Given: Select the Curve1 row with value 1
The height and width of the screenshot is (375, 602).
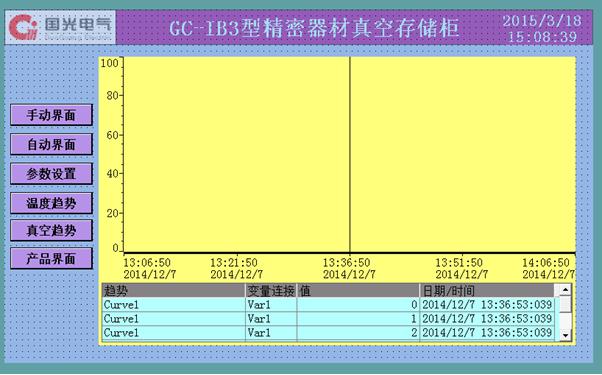Looking at the screenshot, I should pyautogui.click(x=329, y=319).
